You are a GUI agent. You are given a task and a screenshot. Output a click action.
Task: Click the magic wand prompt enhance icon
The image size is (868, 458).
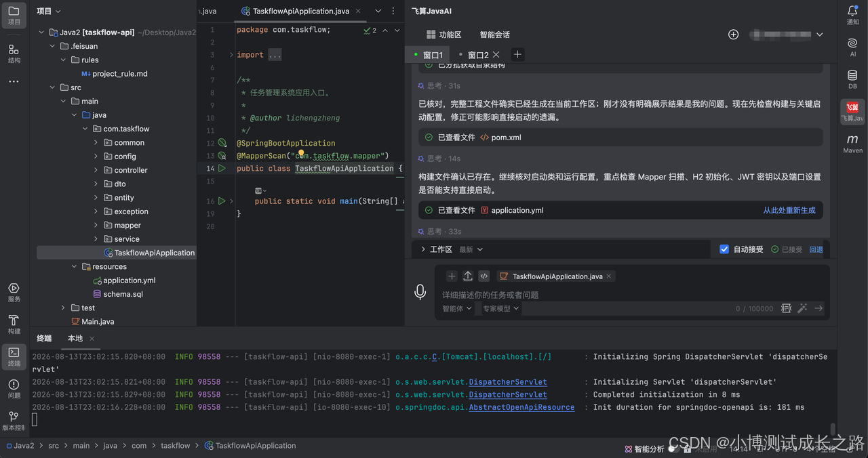pyautogui.click(x=802, y=308)
